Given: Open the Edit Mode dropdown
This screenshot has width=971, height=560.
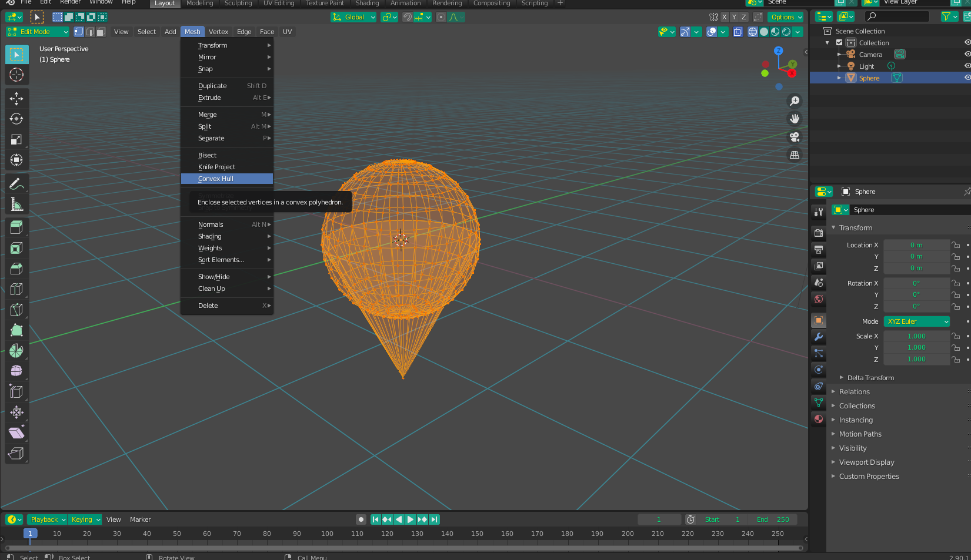Looking at the screenshot, I should 38,32.
